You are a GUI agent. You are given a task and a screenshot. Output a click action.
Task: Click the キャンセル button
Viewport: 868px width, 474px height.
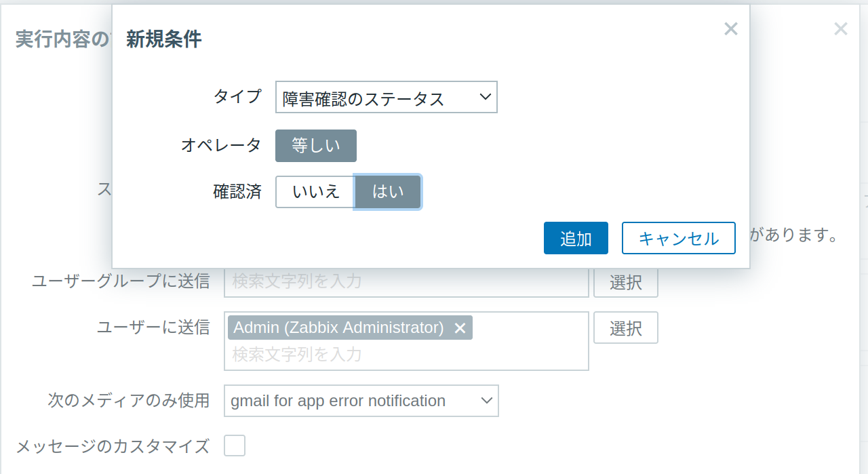(678, 238)
